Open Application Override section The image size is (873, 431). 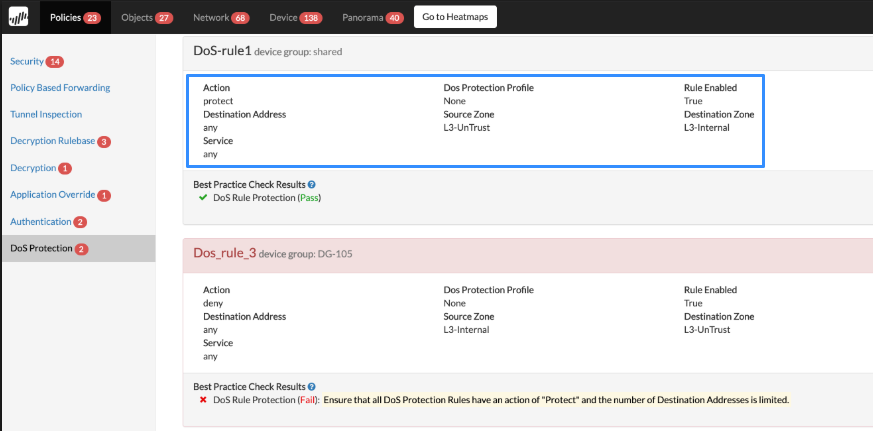coord(53,194)
